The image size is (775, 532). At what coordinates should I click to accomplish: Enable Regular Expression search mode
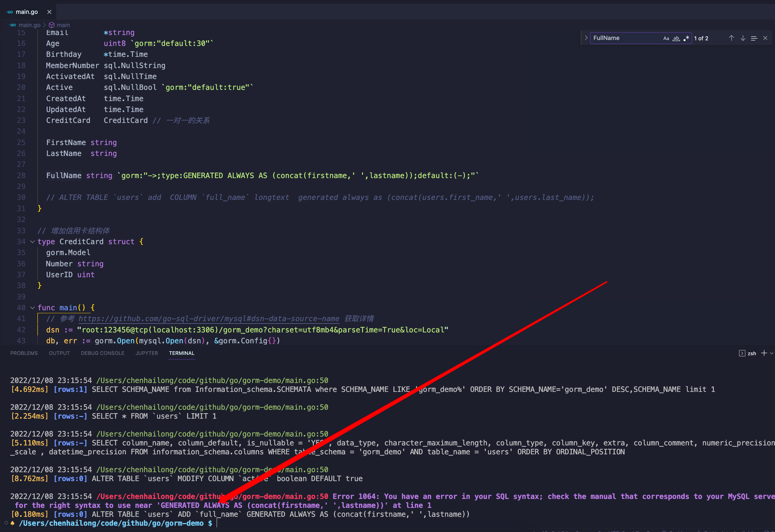pos(687,38)
